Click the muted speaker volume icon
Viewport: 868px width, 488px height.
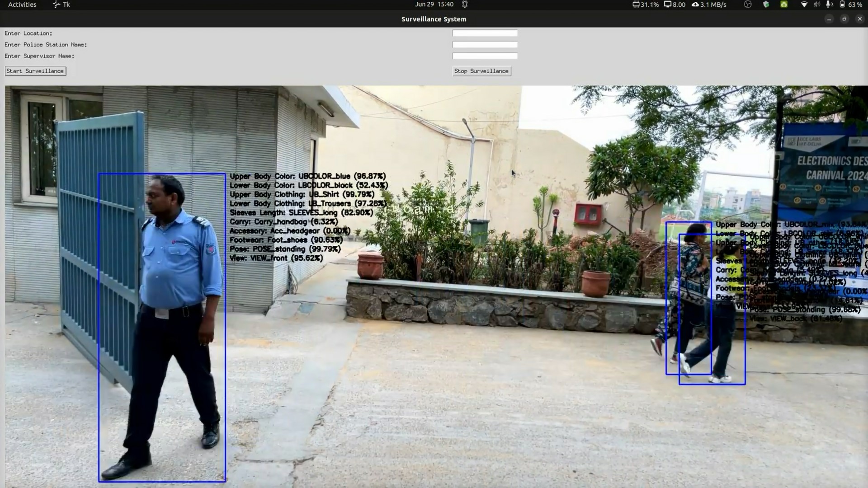817,5
